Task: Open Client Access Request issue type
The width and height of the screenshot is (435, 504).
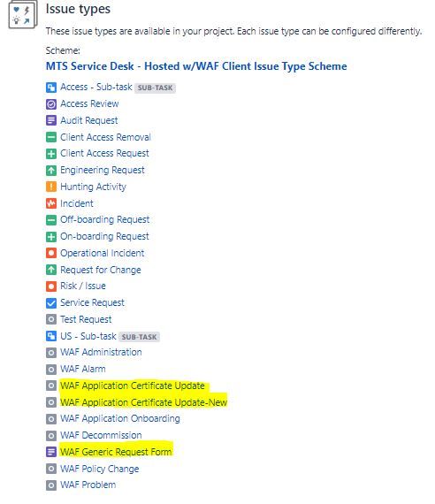Action: click(104, 153)
